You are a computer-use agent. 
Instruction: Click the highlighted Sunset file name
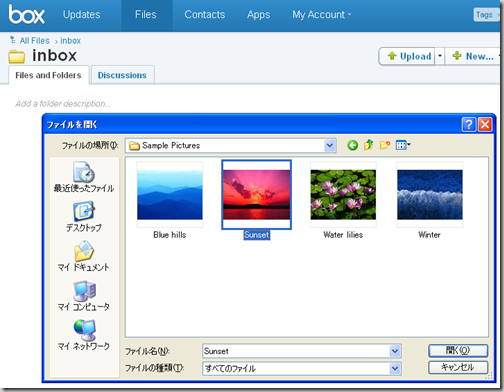pos(256,235)
